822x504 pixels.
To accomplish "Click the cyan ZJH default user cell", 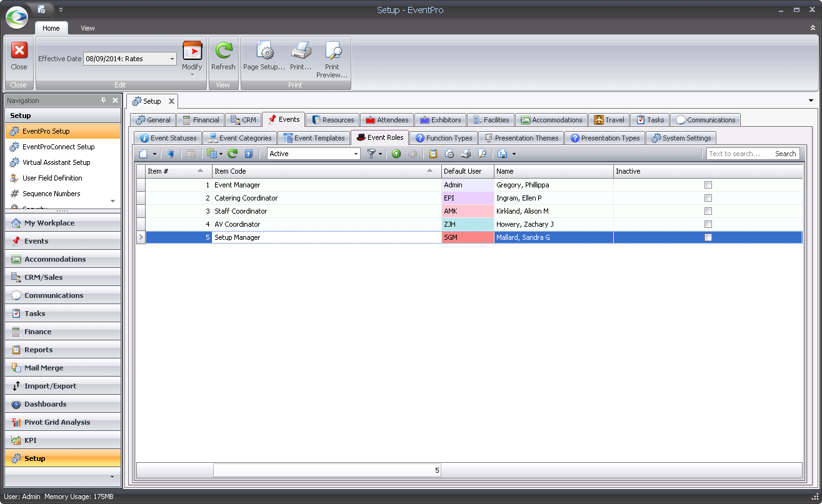I will coord(468,224).
